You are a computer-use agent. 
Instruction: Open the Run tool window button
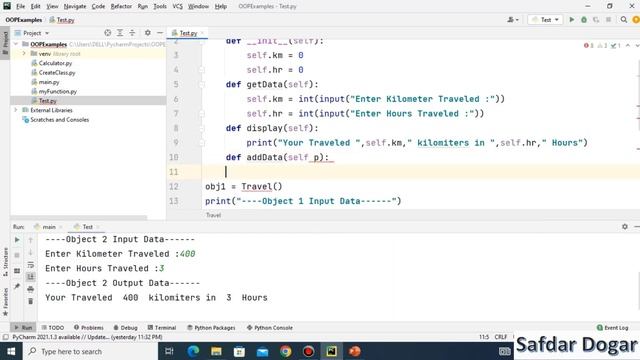coord(23,327)
